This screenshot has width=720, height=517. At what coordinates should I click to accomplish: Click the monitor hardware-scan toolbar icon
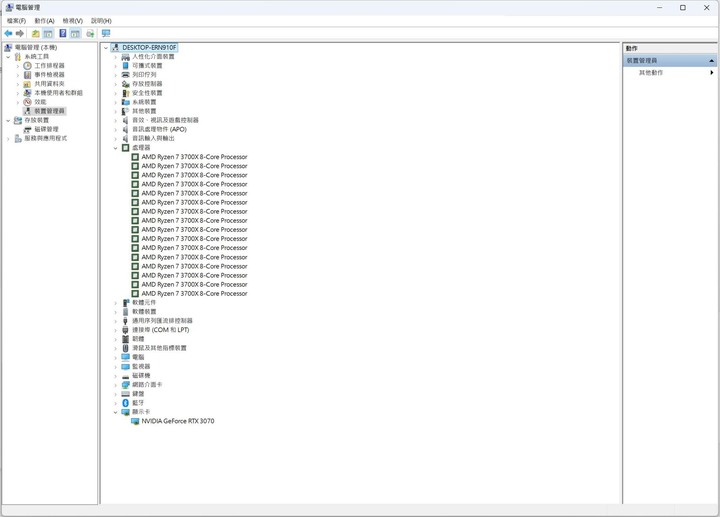tap(106, 34)
